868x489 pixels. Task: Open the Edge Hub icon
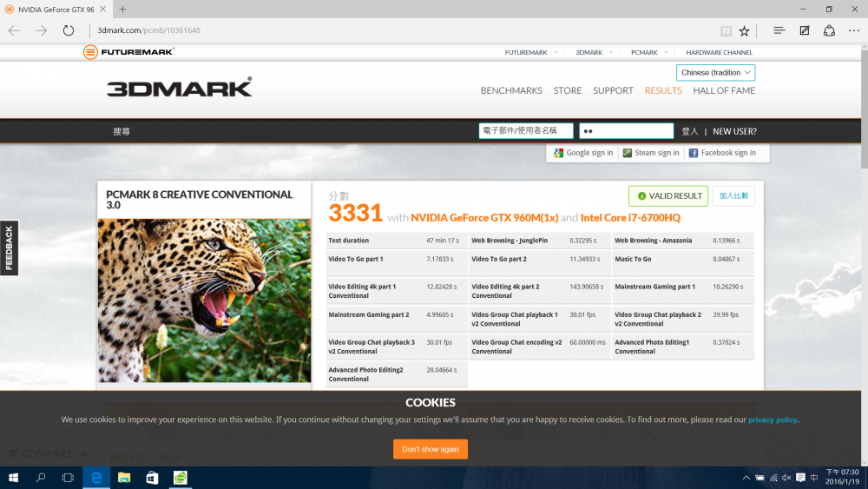tap(779, 30)
